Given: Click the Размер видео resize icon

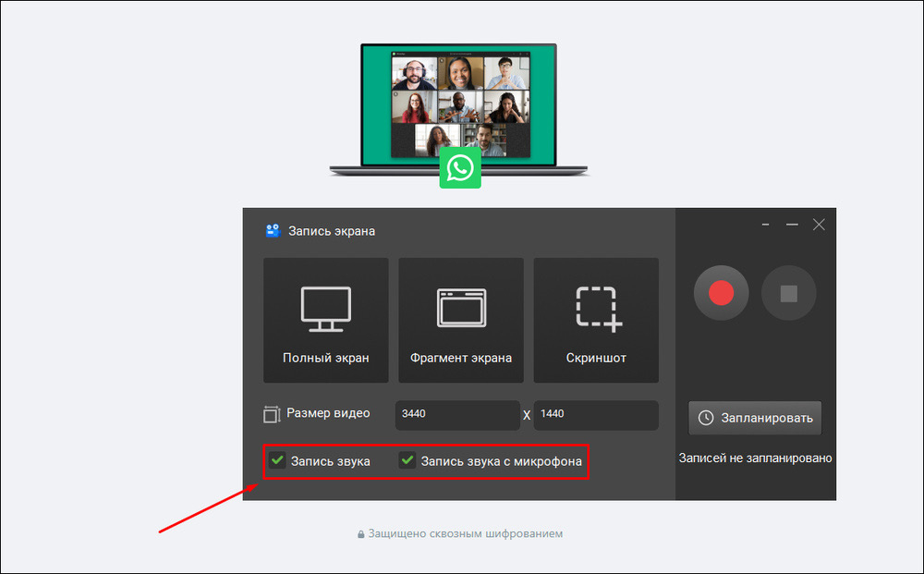Looking at the screenshot, I should click(x=272, y=414).
